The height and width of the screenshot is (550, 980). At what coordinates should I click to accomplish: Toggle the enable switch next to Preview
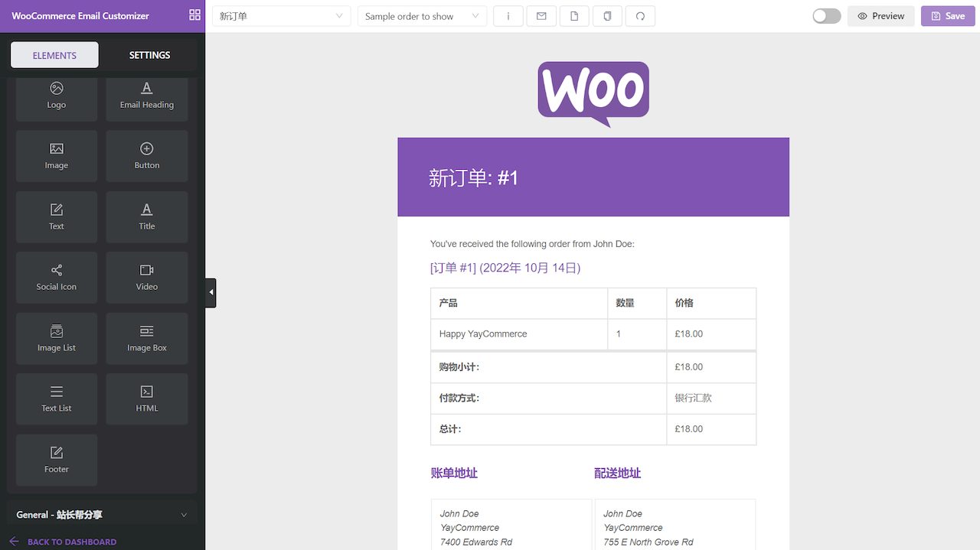tap(826, 16)
